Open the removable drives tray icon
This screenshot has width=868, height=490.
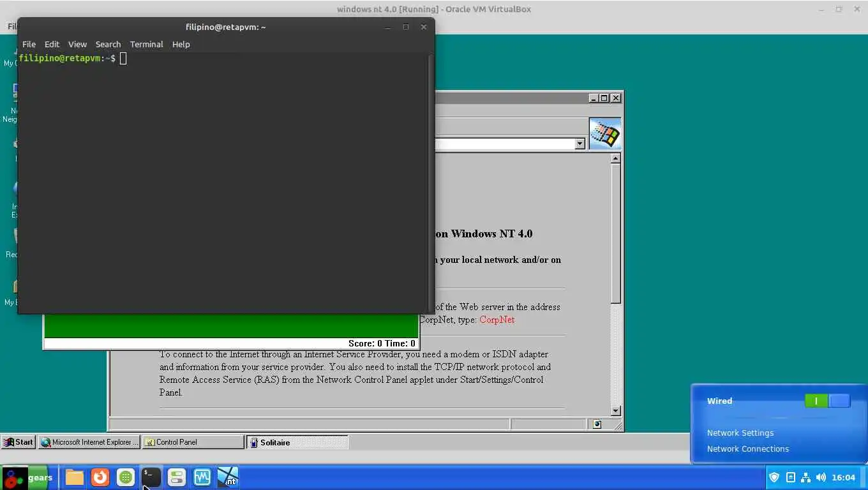[790, 477]
